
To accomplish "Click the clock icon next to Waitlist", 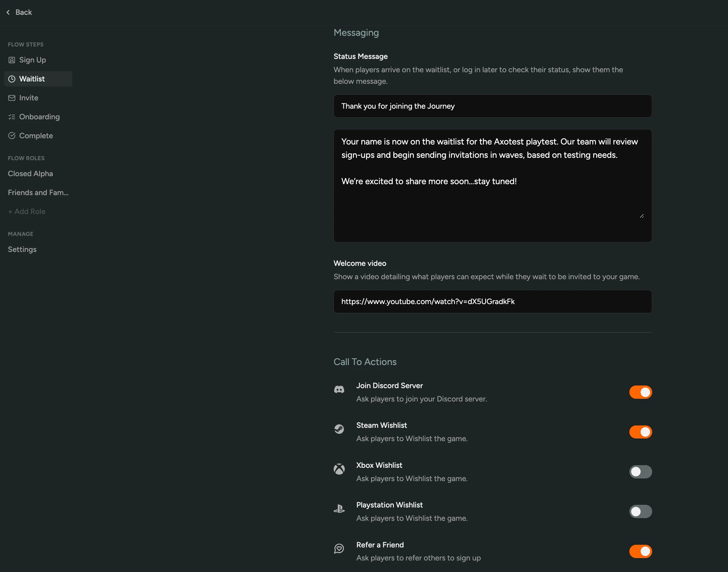I will [12, 79].
